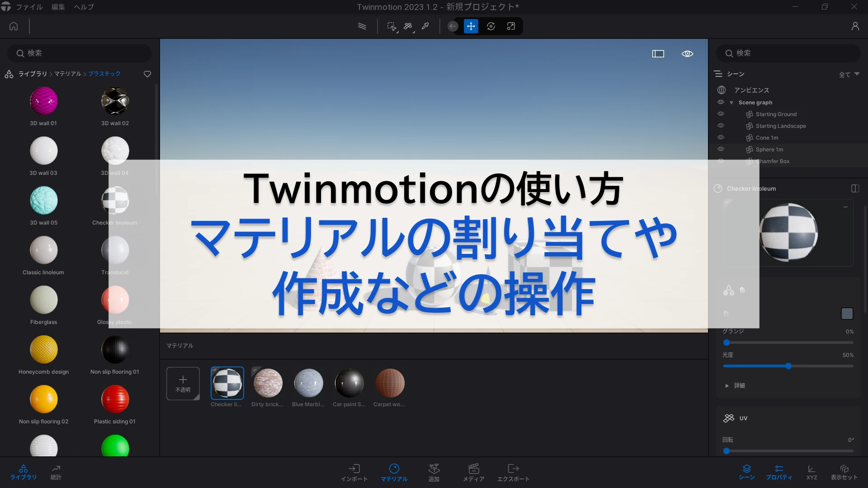Hide the Sphere 1m object
The height and width of the screenshot is (488, 868).
click(721, 149)
